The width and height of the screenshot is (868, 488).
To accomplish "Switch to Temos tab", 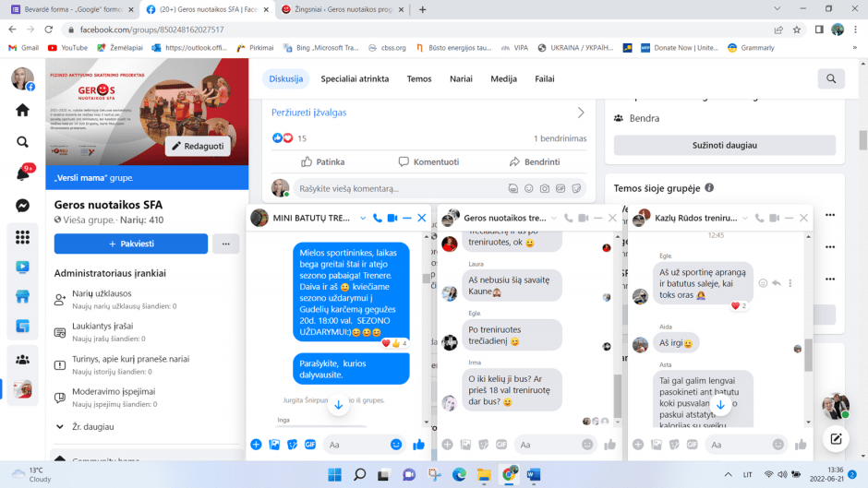I will (x=419, y=78).
